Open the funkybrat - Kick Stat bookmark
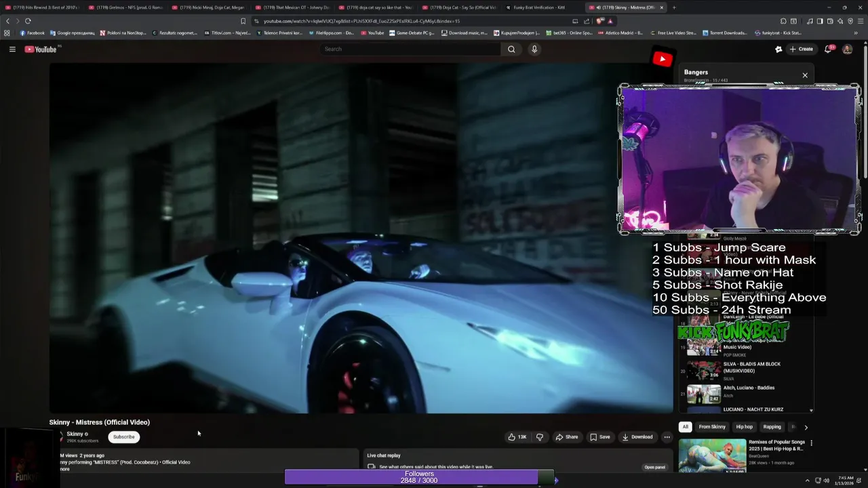The width and height of the screenshot is (868, 488). (778, 33)
